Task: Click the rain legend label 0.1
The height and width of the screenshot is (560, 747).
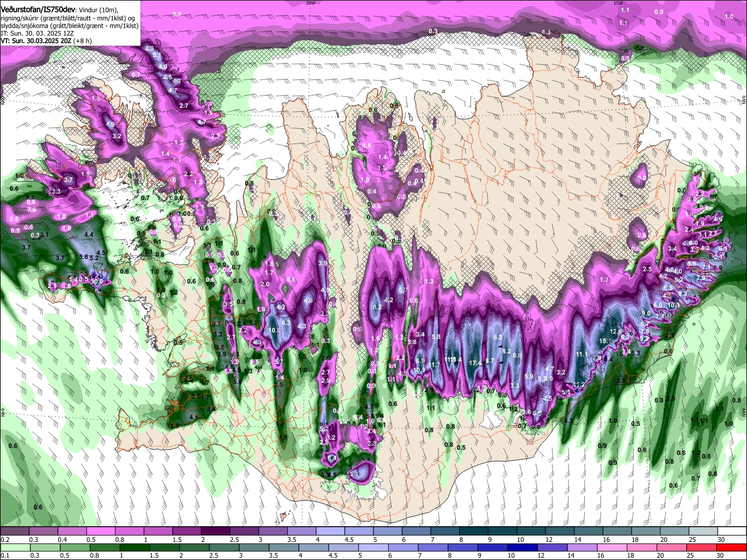Action: [x=5, y=555]
